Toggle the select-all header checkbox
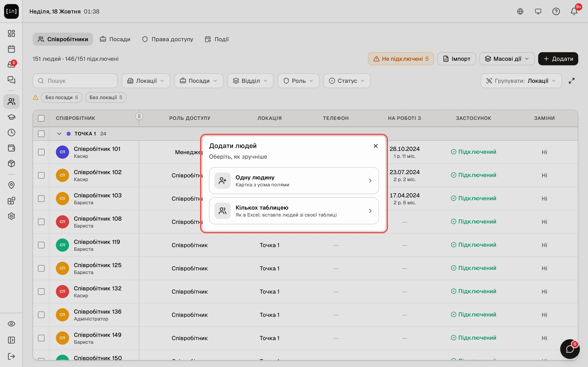This screenshot has width=588, height=367. 41,118
